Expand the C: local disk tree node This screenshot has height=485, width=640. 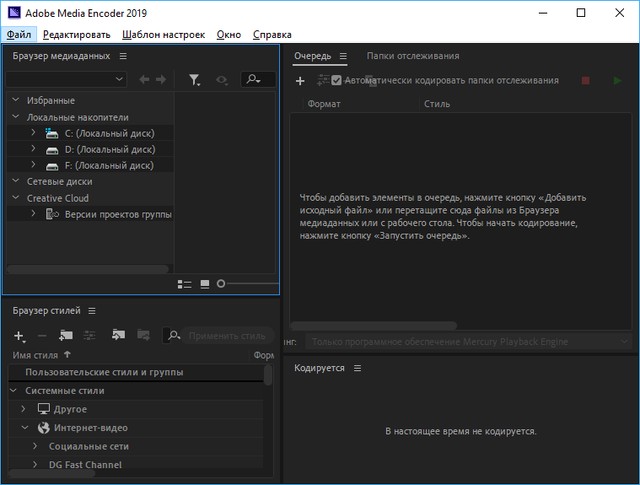(33, 133)
